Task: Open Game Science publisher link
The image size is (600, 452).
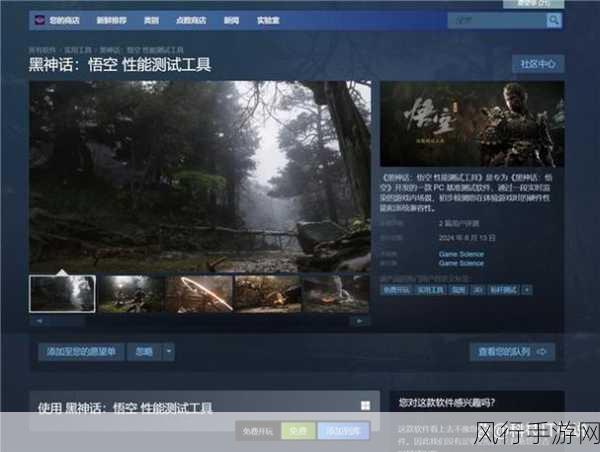Action: [x=461, y=263]
